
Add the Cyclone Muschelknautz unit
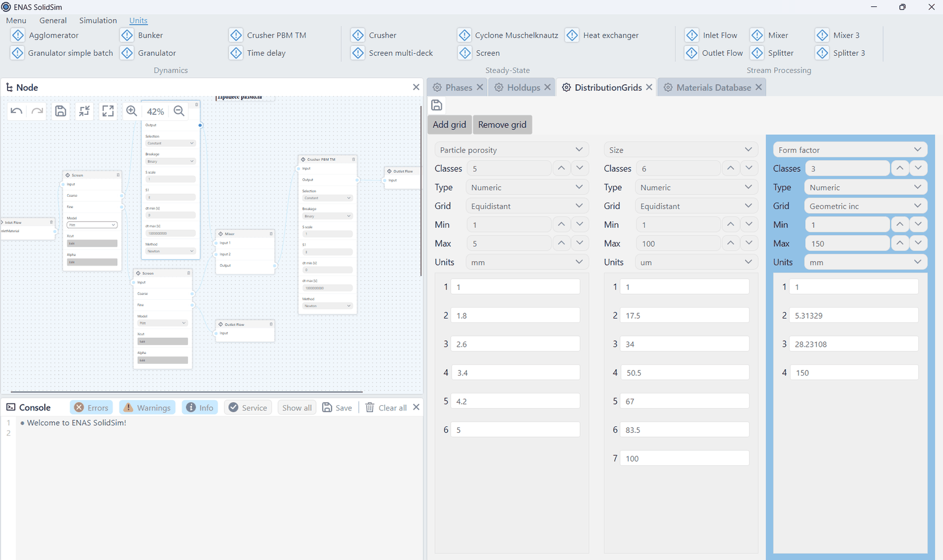[508, 35]
